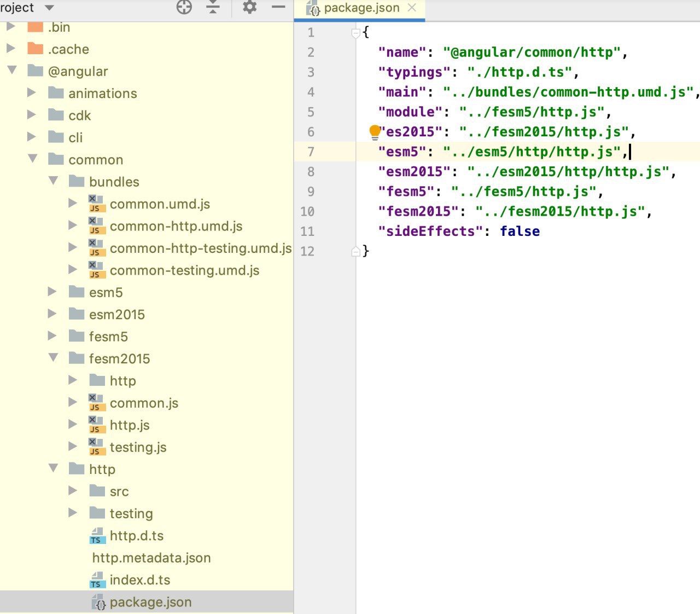Click the fesm2015 common.js file icon

[x=97, y=403]
